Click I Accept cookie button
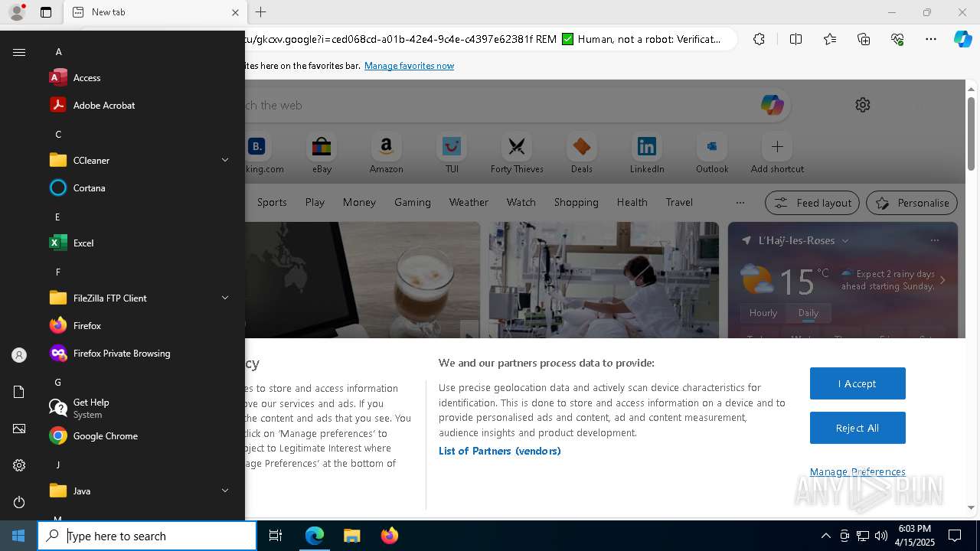The width and height of the screenshot is (980, 551). coord(857,383)
